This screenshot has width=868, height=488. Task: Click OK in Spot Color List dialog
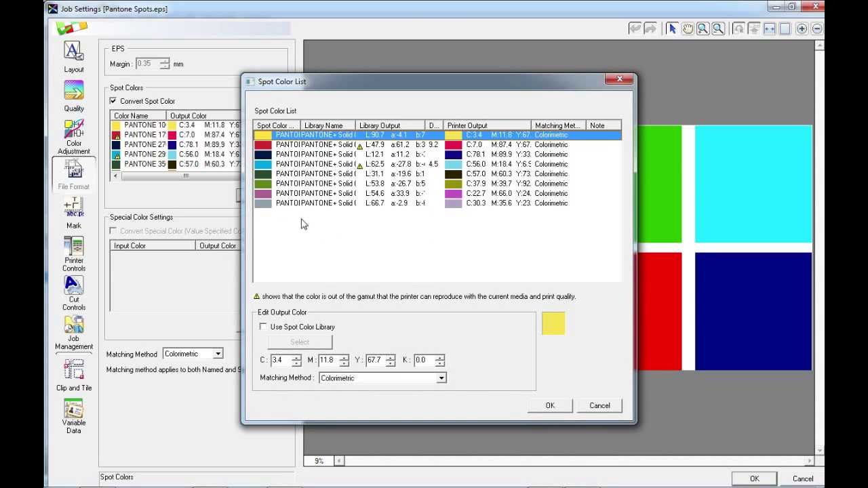[x=550, y=405]
